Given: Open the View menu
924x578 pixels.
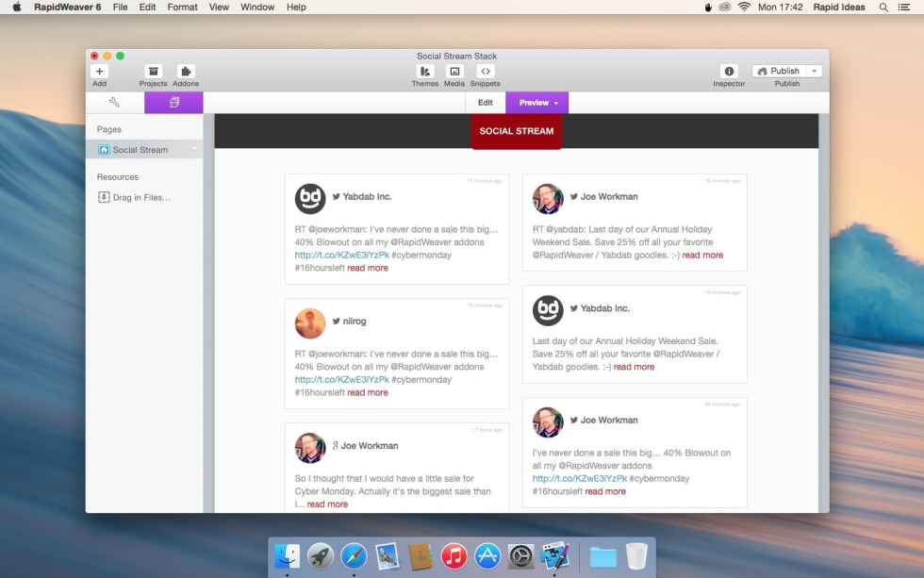Looking at the screenshot, I should click(x=219, y=7).
